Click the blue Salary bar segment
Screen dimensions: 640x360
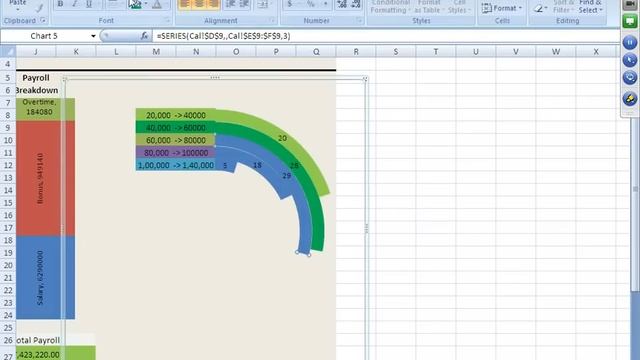click(45, 278)
